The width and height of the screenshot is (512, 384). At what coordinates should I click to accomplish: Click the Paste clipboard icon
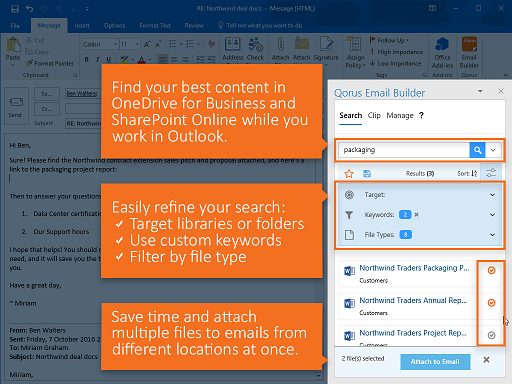13,45
